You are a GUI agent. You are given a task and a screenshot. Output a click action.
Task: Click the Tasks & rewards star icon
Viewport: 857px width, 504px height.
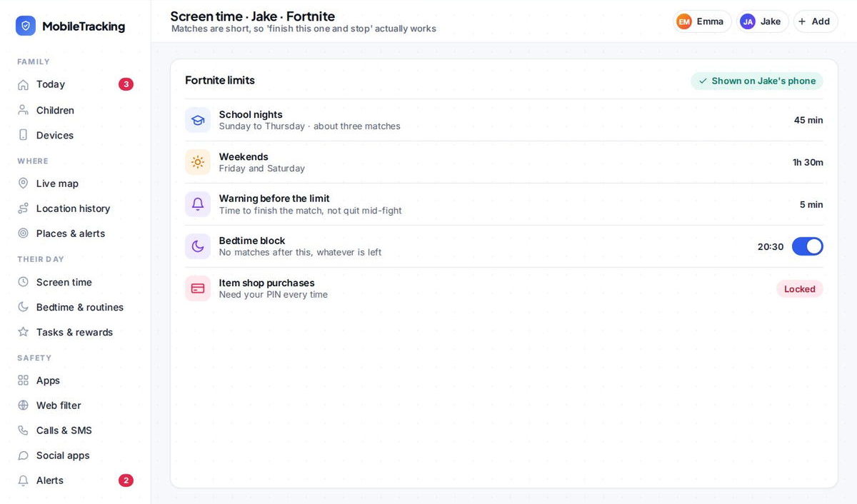pos(23,332)
